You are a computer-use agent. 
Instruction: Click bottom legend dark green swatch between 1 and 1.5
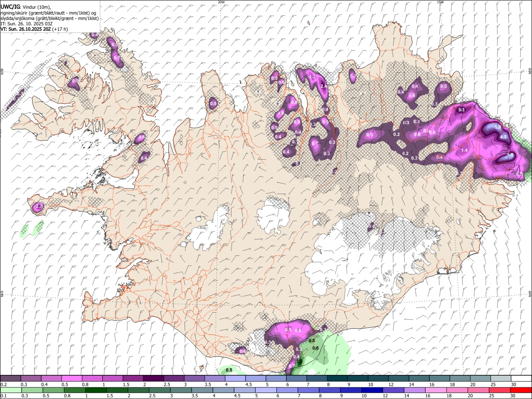96,390
